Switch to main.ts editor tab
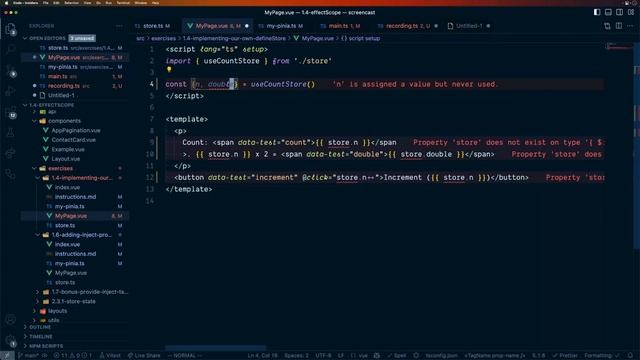 tap(343, 26)
